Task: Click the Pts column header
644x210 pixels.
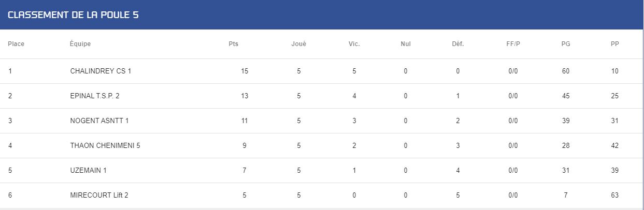Action: click(x=234, y=44)
